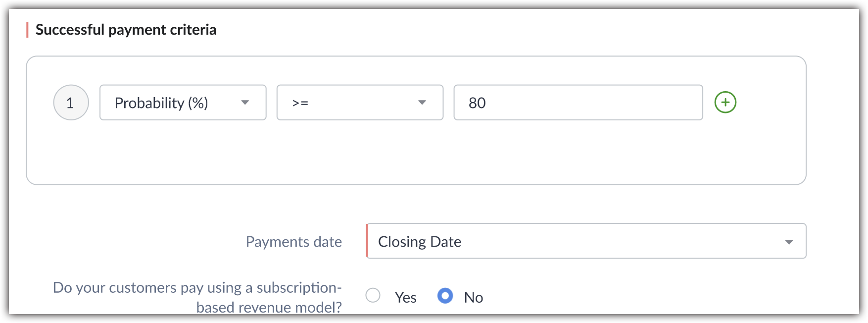Image resolution: width=868 pixels, height=323 pixels.
Task: Click the Closing Date dropdown arrow
Action: coord(789,242)
